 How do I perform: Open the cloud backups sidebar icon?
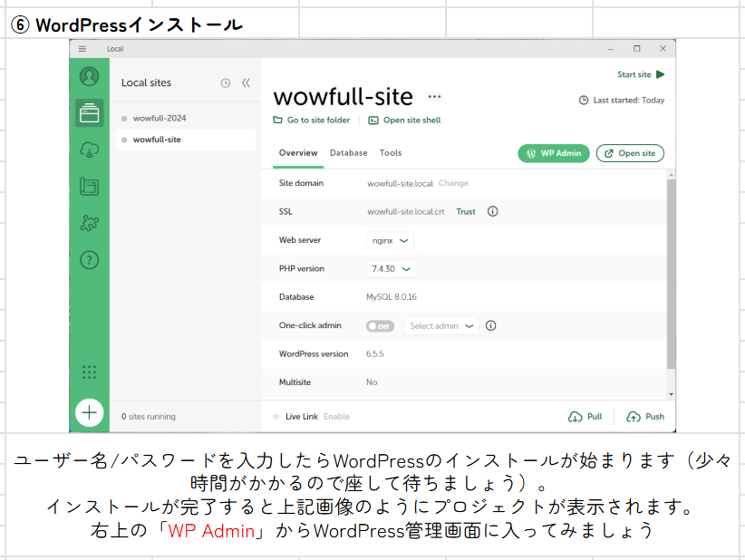[x=89, y=150]
